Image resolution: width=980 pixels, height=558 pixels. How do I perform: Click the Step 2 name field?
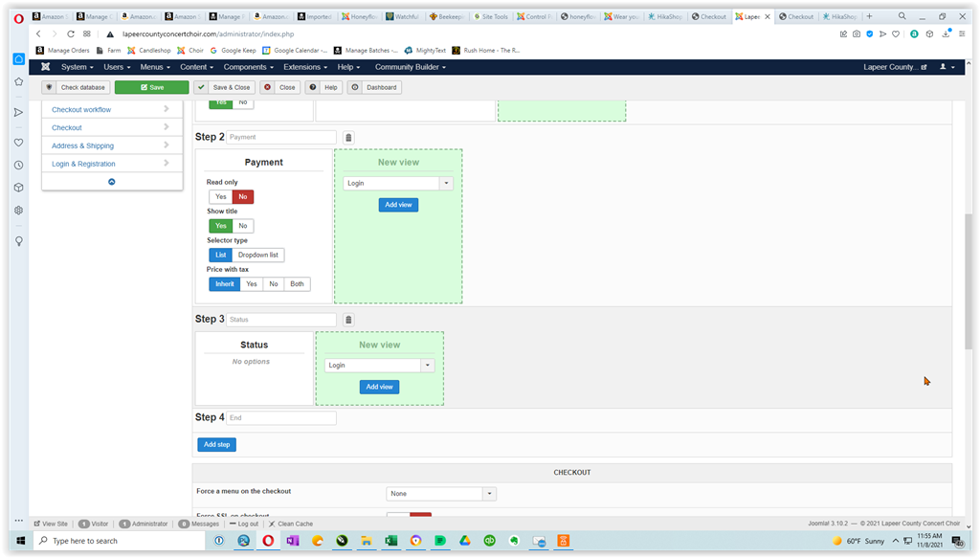click(281, 138)
